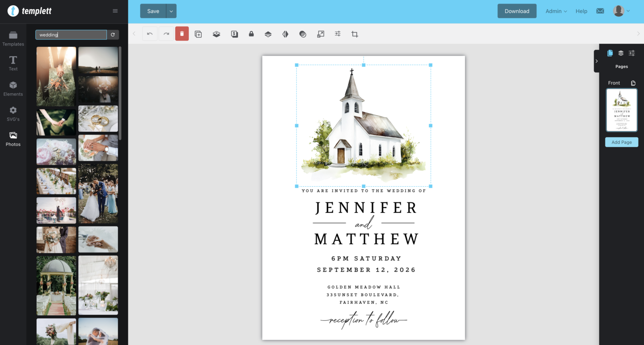Click the duplicate object icon

198,34
